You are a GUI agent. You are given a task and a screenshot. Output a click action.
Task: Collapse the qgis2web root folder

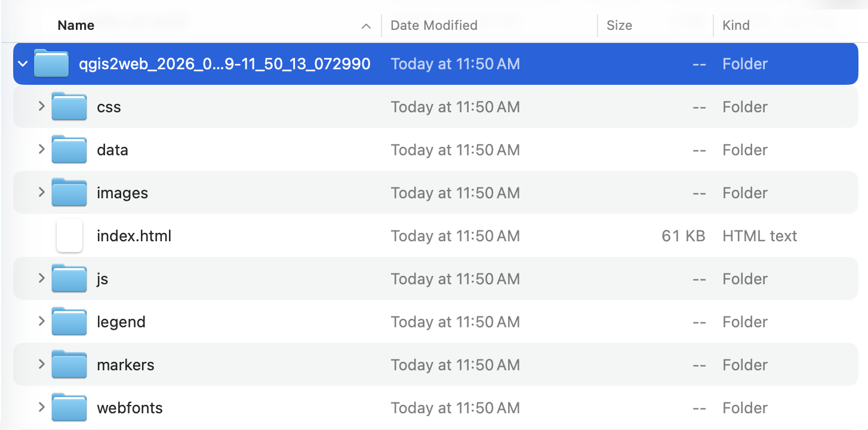click(x=23, y=64)
